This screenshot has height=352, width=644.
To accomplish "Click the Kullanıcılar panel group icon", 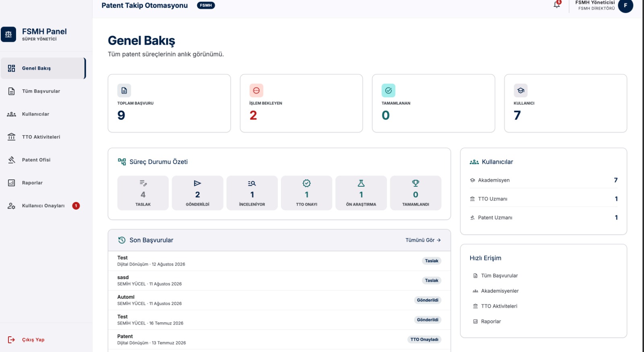I will (474, 162).
